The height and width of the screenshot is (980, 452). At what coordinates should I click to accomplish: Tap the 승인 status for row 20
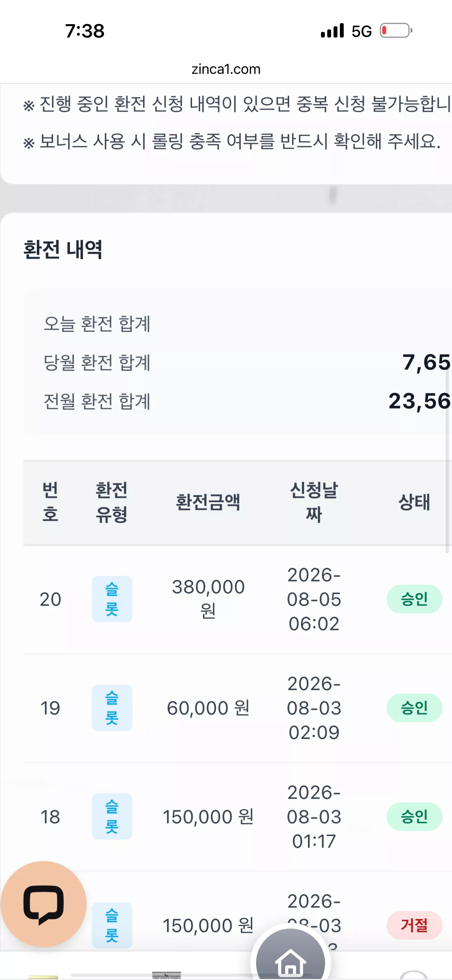(x=414, y=599)
